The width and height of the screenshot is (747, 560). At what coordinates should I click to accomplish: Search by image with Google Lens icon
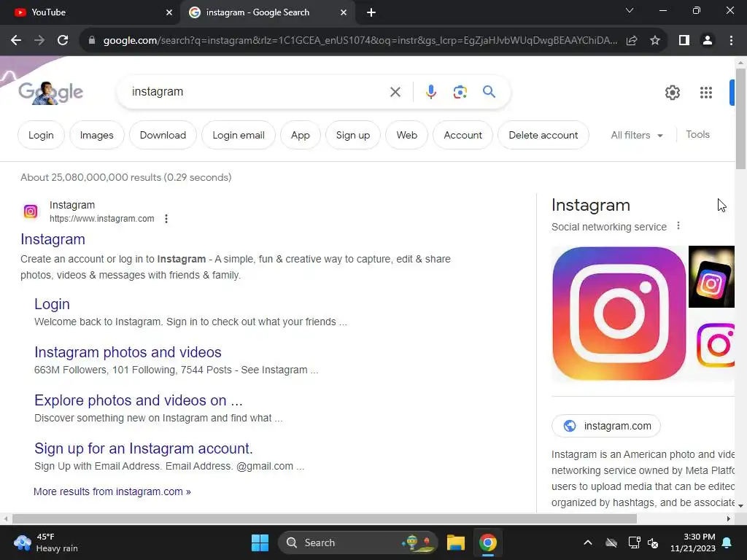tap(460, 92)
